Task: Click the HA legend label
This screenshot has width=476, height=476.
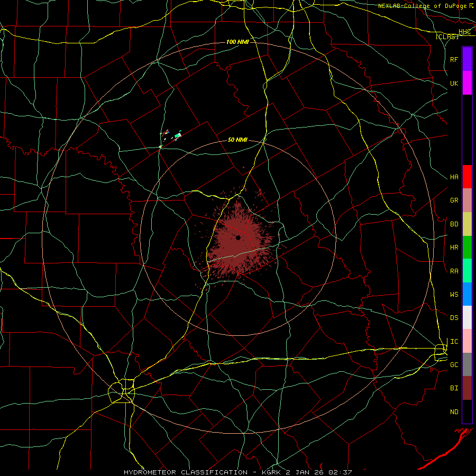Action: (x=454, y=177)
